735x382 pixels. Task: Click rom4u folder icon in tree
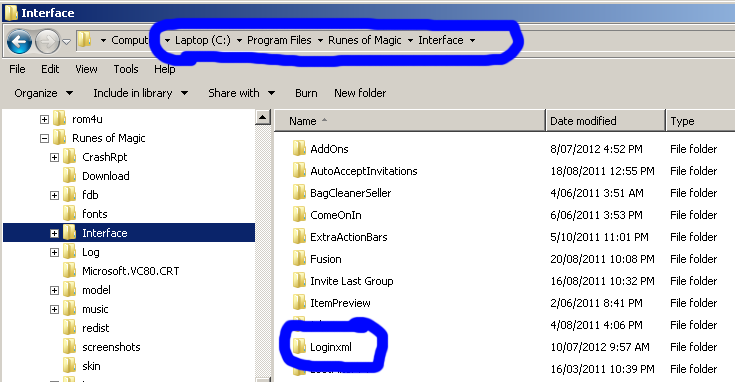(60, 119)
